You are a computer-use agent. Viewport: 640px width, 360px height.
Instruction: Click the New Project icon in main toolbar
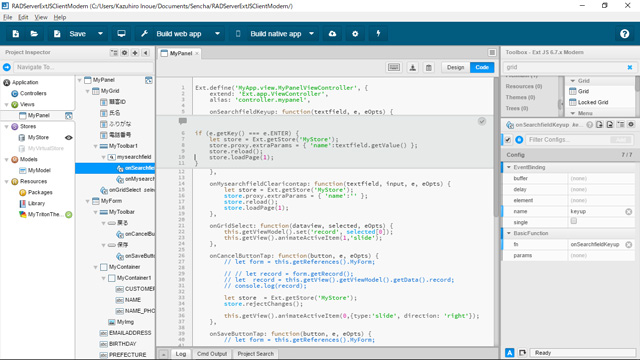[16, 34]
